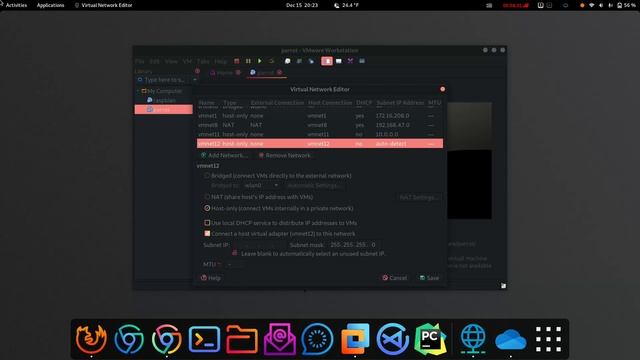Click Add Network button
The height and width of the screenshot is (360, 640).
click(224, 156)
